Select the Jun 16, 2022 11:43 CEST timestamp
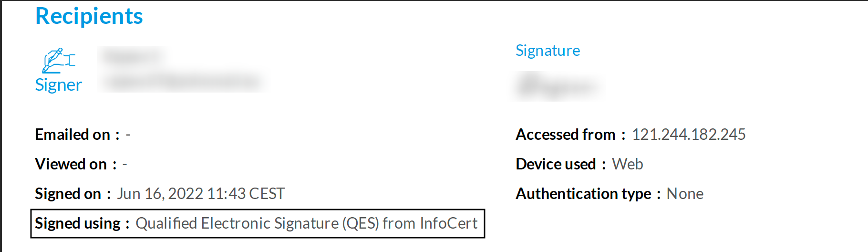This screenshot has width=868, height=252. click(201, 194)
